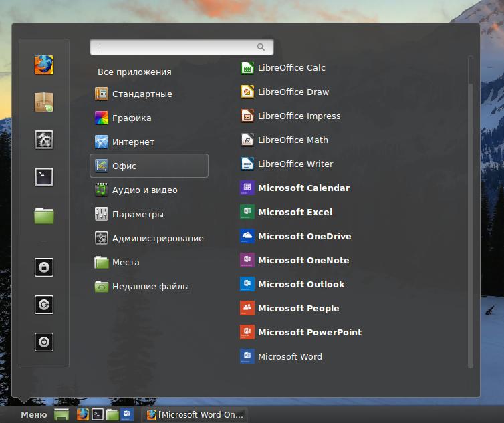Select the Стандартные category
Screen dimensions: 504x423
(x=134, y=94)
